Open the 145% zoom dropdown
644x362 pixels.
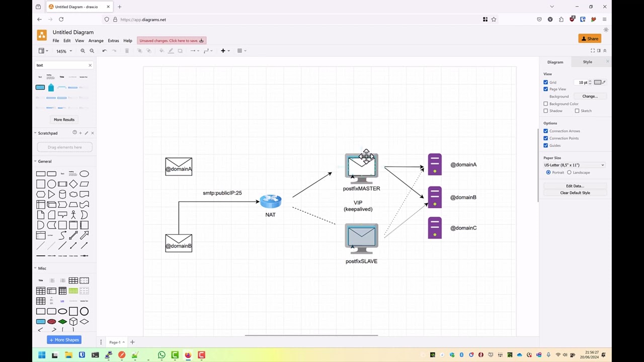coord(64,51)
